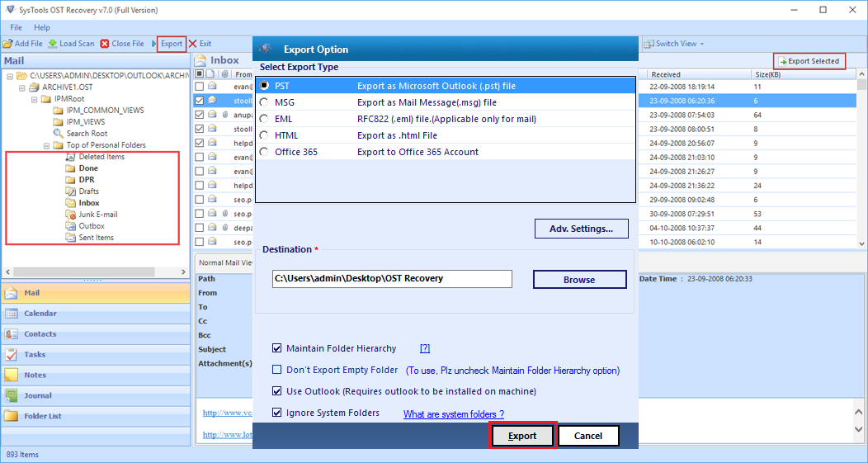
Task: Click the Exit toolbar item
Action: tap(200, 44)
